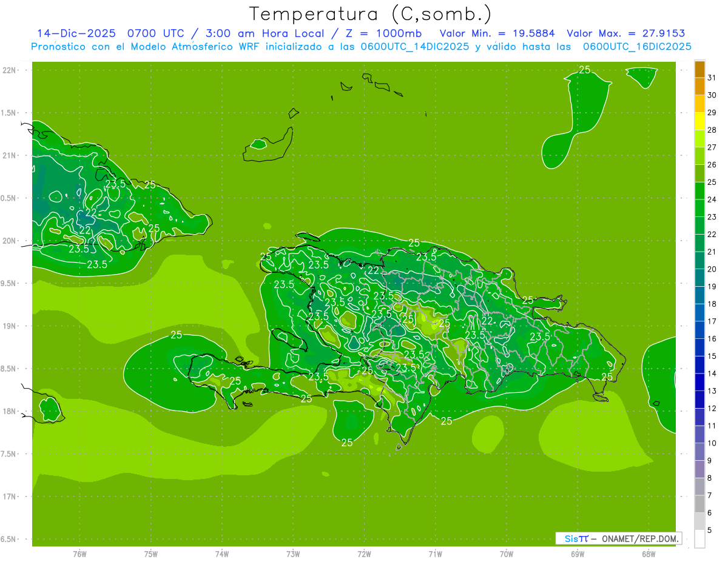Click the 69W longitude axis label
This screenshot has height=562, width=728.
pyautogui.click(x=578, y=554)
